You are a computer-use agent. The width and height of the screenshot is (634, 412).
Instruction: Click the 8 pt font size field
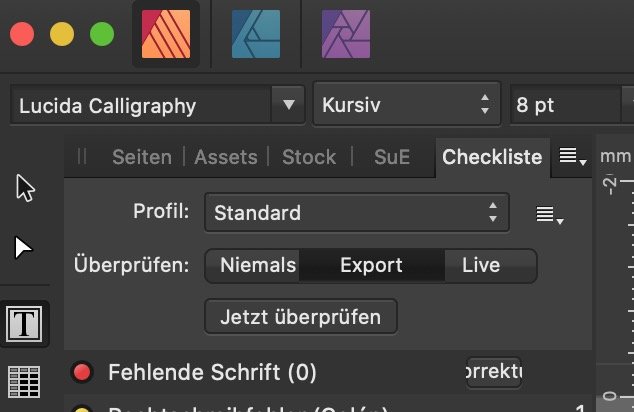coord(566,105)
